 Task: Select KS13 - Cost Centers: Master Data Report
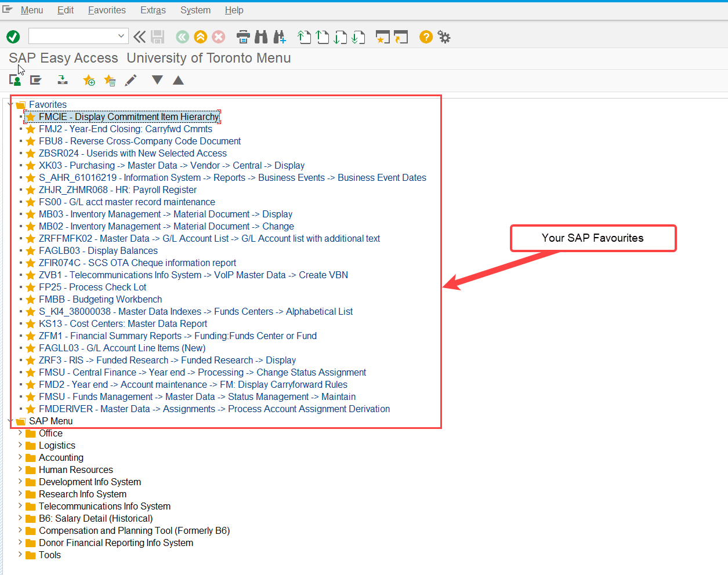[123, 323]
